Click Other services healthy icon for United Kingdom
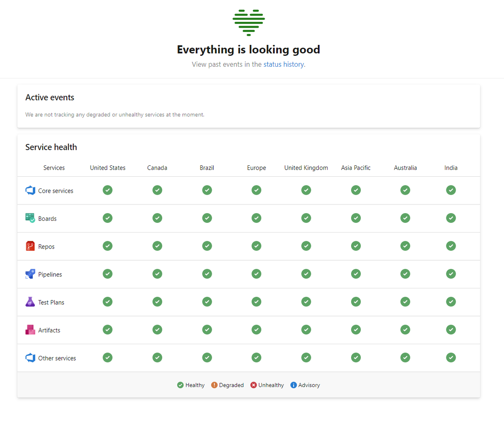 tap(306, 358)
